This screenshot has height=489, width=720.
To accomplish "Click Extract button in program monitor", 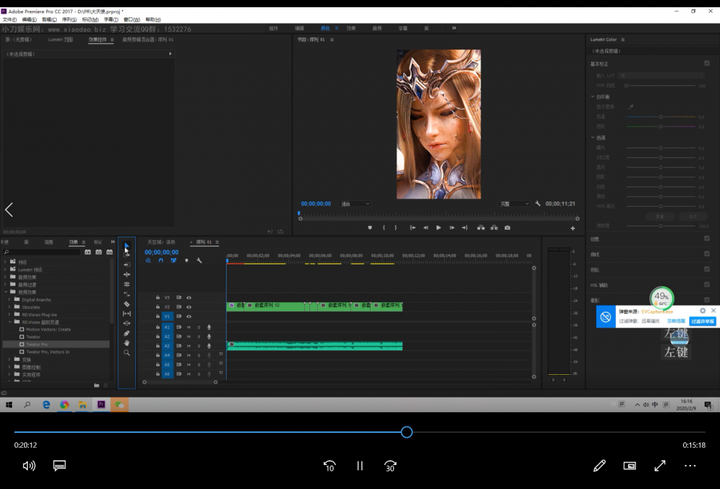I will click(x=494, y=228).
